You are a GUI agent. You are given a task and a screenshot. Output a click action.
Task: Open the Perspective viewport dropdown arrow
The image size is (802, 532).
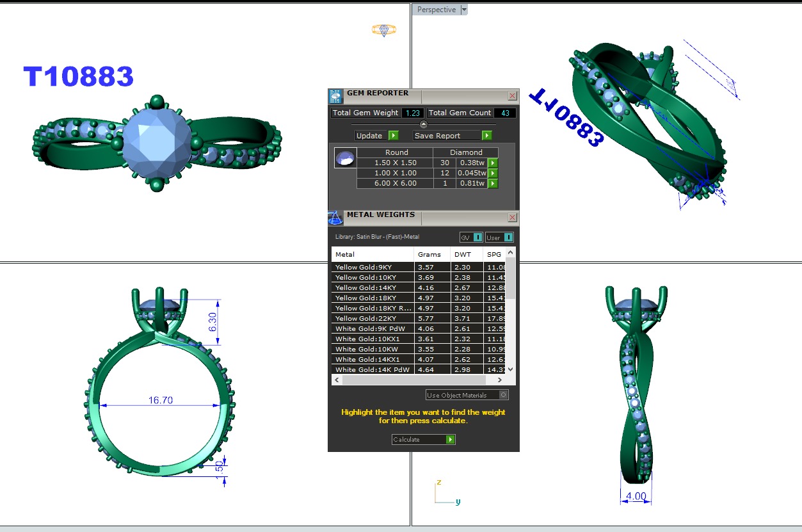pos(464,10)
